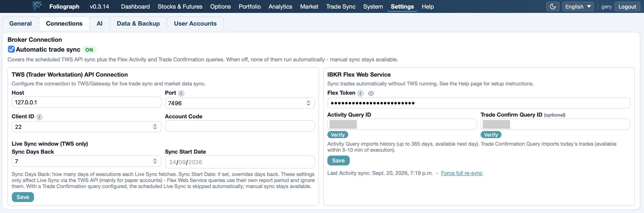644x213 pixels.
Task: Toggle dark mode moon icon
Action: [x=553, y=6]
